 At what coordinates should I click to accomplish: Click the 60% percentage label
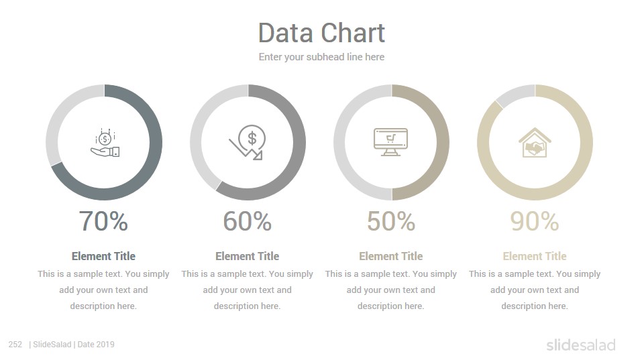(248, 221)
